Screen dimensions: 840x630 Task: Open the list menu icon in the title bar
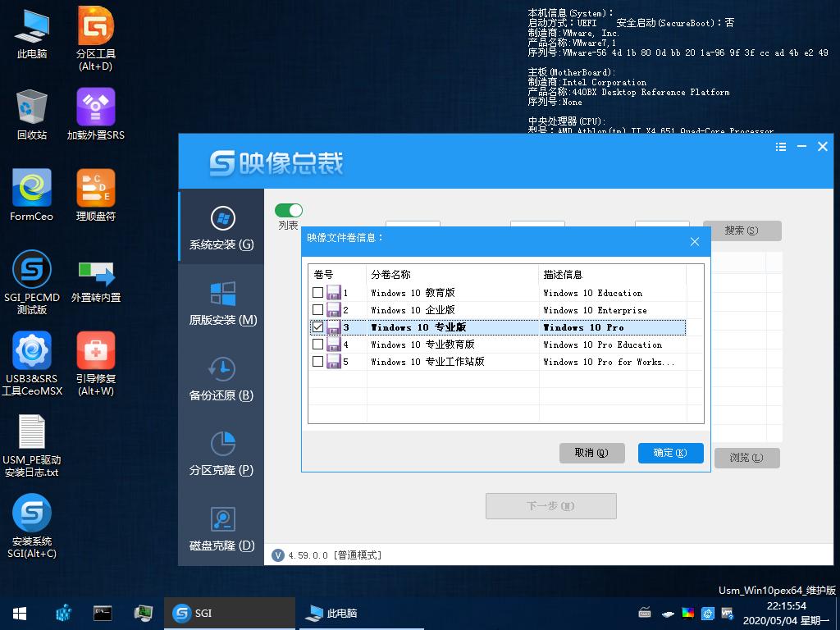[x=778, y=146]
